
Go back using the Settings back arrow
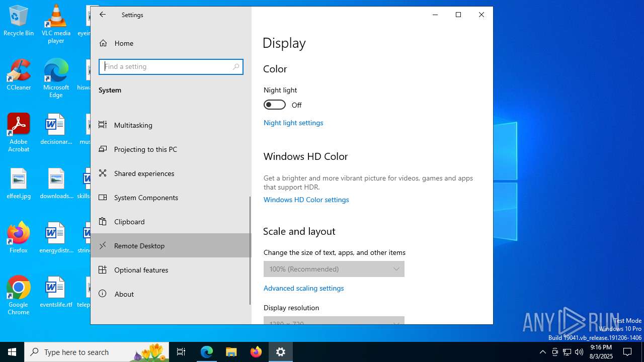coord(103,15)
